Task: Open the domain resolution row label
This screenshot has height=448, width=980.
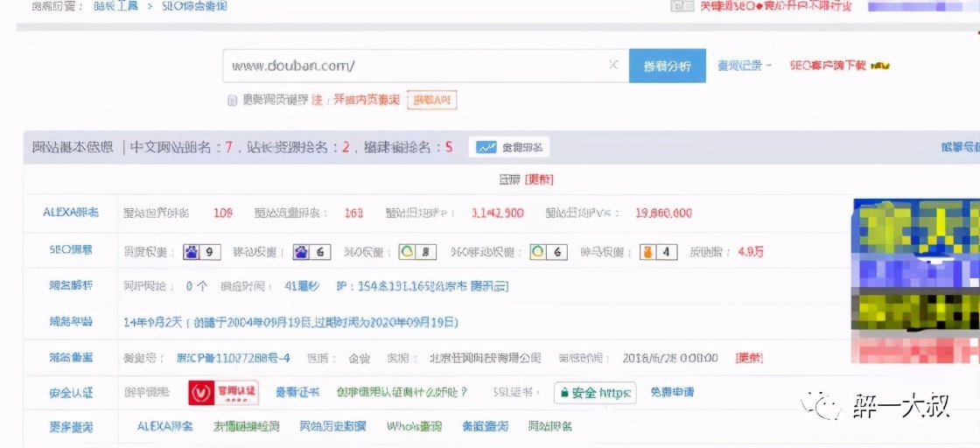Action: tap(71, 285)
